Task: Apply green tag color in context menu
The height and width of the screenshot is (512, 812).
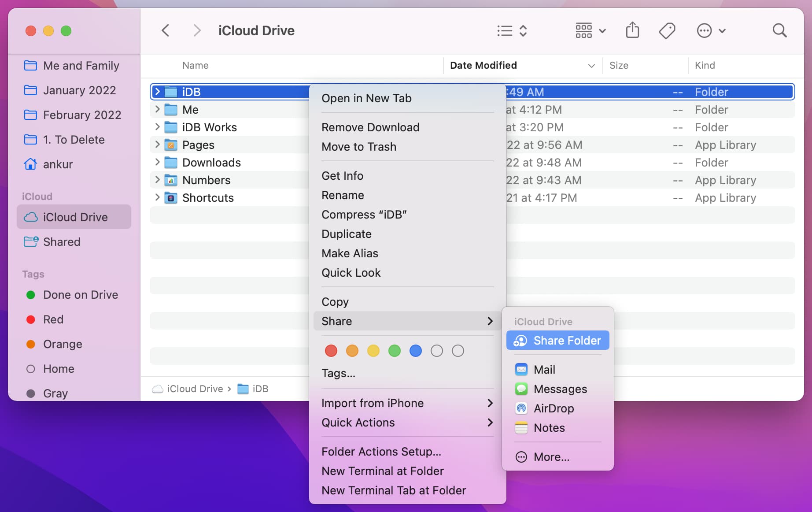Action: [x=395, y=351]
